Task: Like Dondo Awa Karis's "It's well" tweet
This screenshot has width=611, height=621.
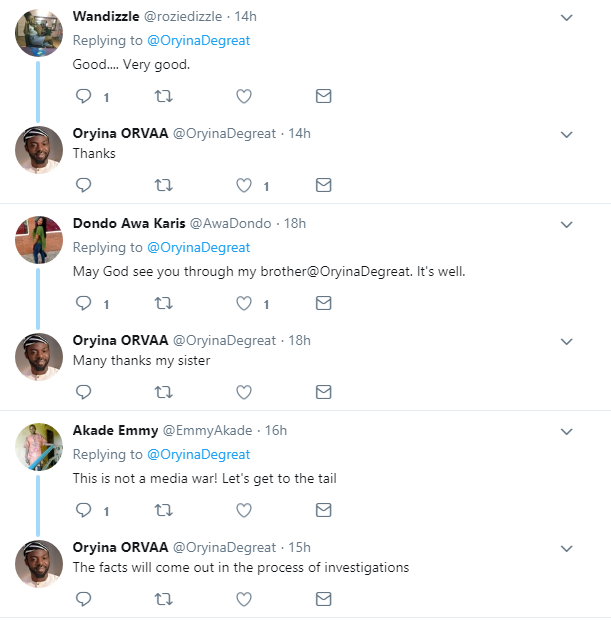Action: click(x=243, y=303)
